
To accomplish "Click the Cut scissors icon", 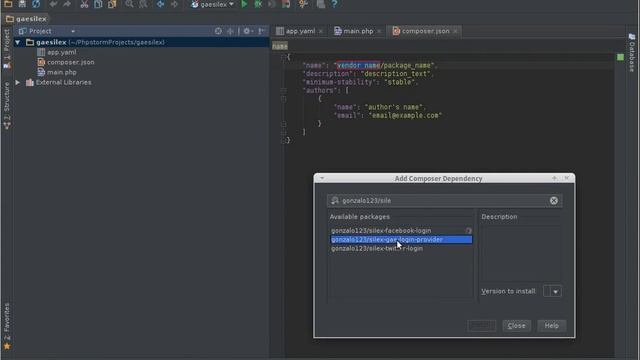I will tap(84, 4).
